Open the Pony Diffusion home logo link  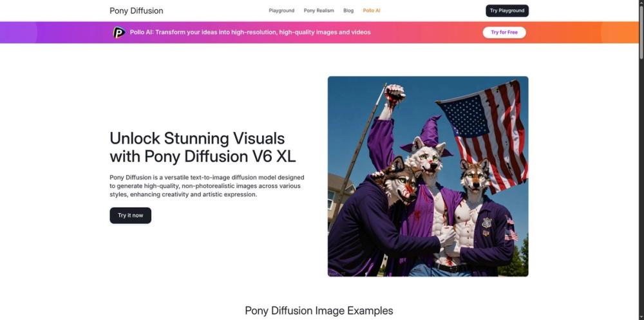tap(137, 11)
